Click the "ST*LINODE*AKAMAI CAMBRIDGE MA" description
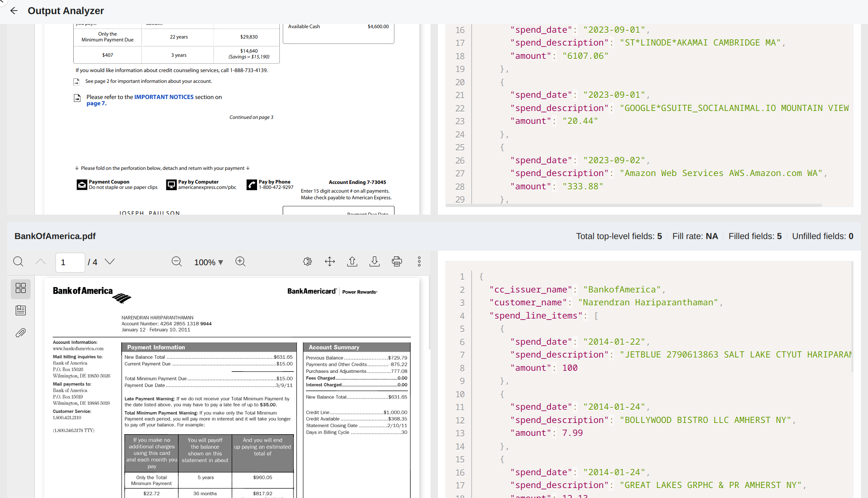This screenshot has width=868, height=498. point(700,43)
